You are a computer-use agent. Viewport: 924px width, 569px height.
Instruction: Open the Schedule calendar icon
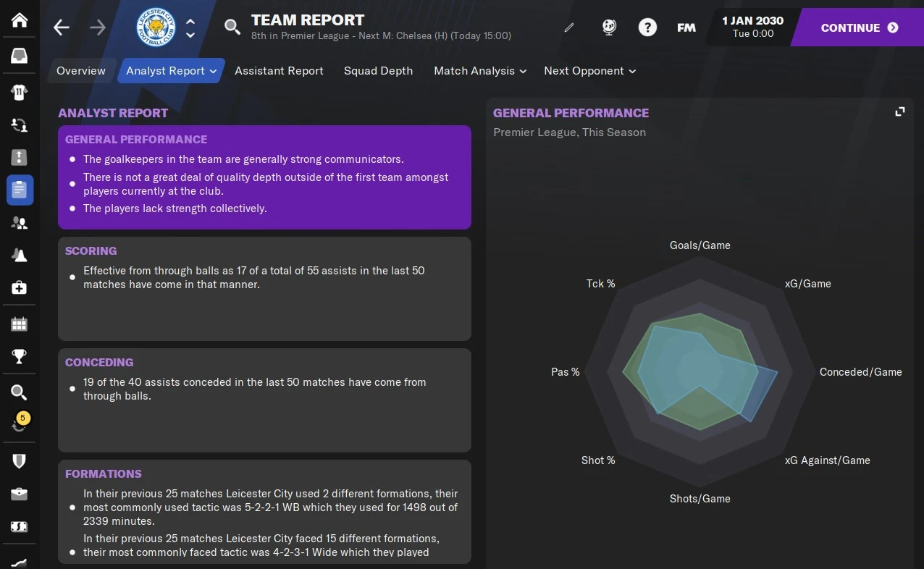click(x=20, y=324)
